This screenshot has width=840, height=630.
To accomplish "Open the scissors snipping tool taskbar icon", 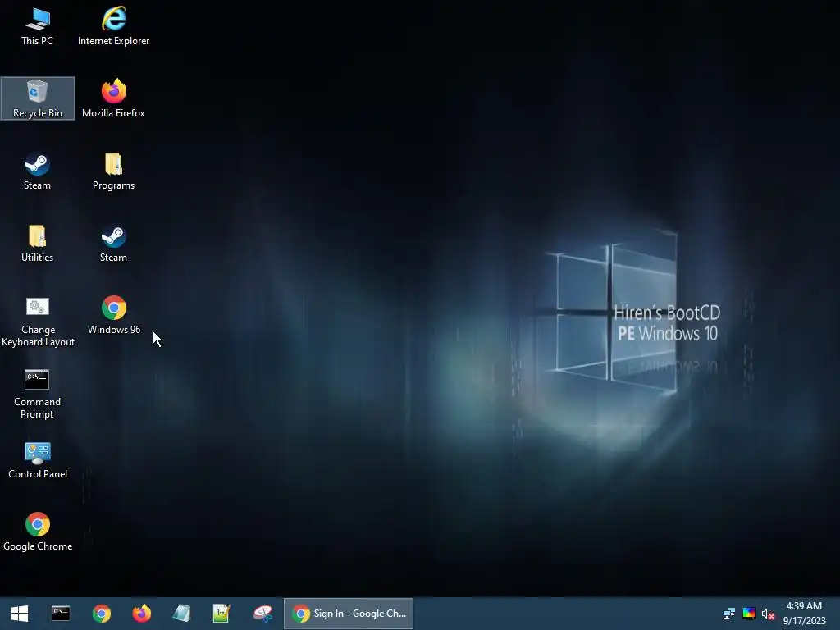I will [262, 614].
